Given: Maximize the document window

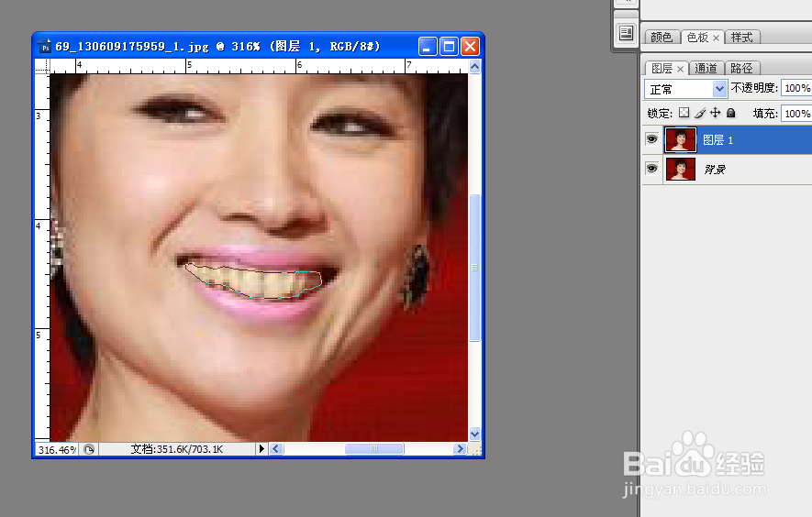Looking at the screenshot, I should click(449, 47).
